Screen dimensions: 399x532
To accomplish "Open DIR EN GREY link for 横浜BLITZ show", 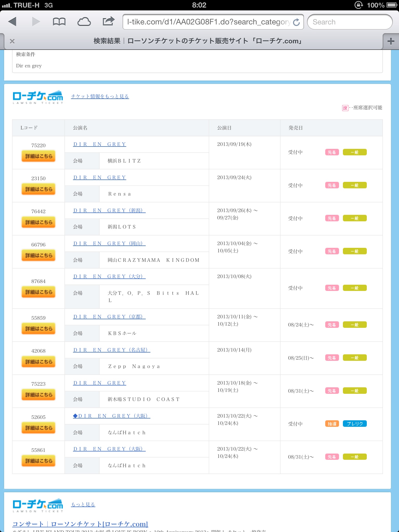I will pyautogui.click(x=100, y=144).
